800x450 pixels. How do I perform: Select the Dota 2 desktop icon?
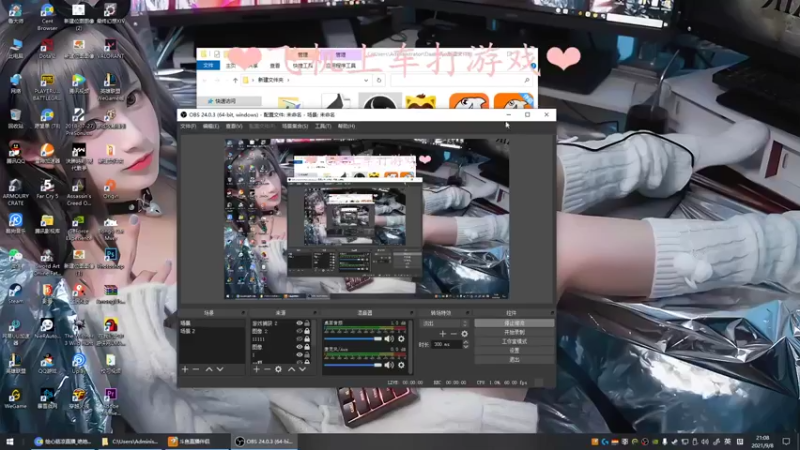(x=47, y=49)
